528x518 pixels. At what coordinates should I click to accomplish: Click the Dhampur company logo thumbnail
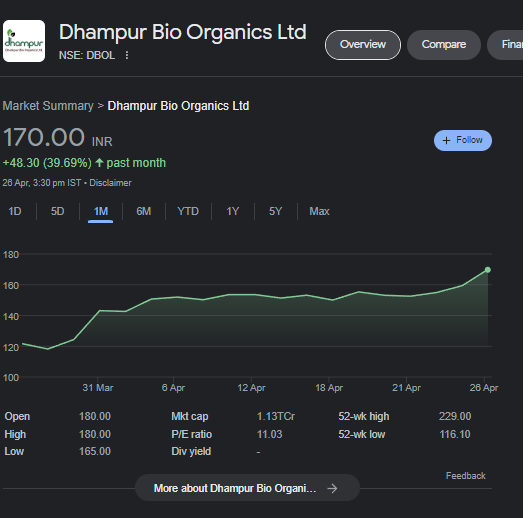24,41
